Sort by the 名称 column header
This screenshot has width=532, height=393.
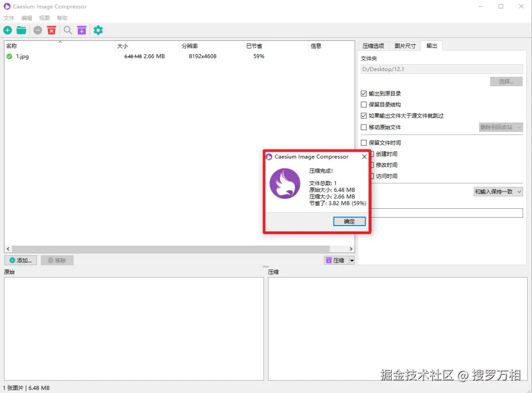pos(60,46)
